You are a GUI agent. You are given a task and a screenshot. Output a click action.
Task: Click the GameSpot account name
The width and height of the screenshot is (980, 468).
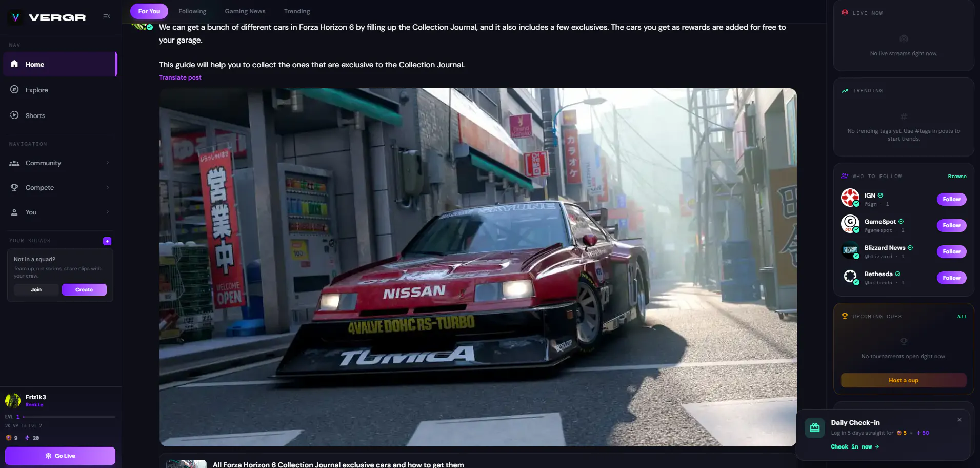[880, 222]
